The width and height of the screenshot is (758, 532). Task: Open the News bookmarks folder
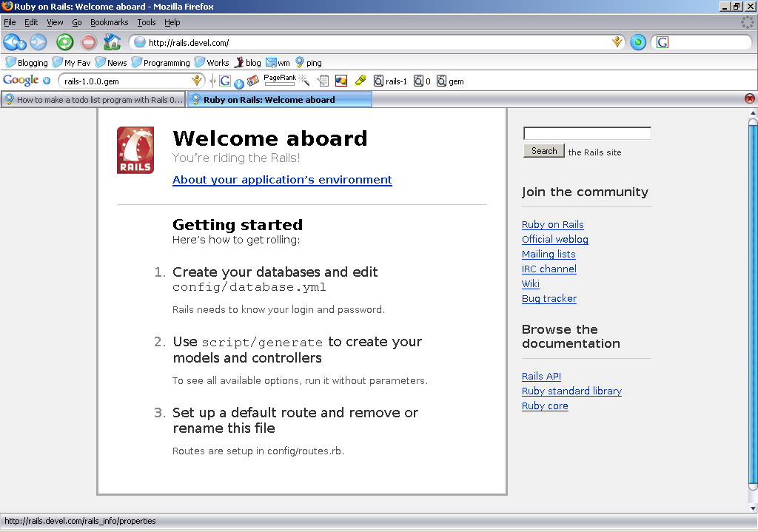111,63
